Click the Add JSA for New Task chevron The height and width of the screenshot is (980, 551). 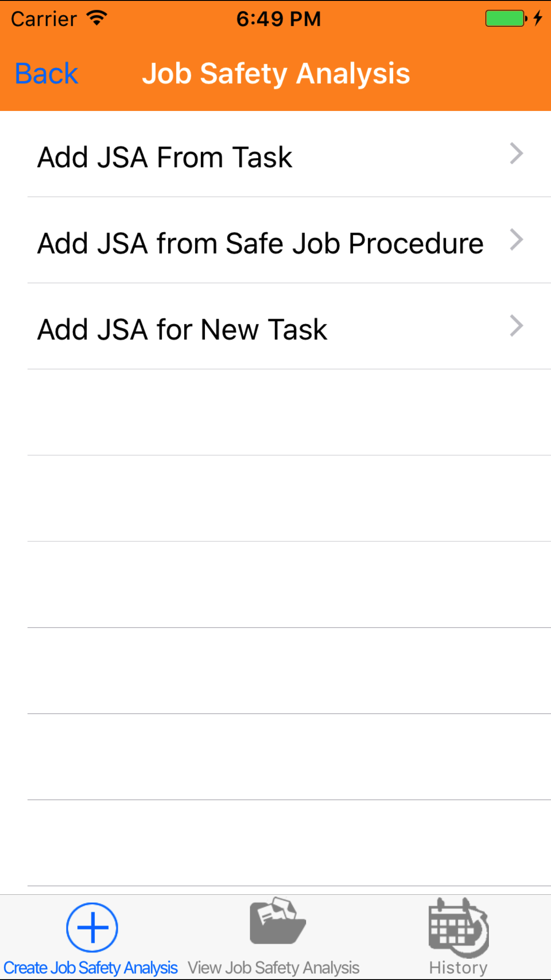(x=516, y=326)
